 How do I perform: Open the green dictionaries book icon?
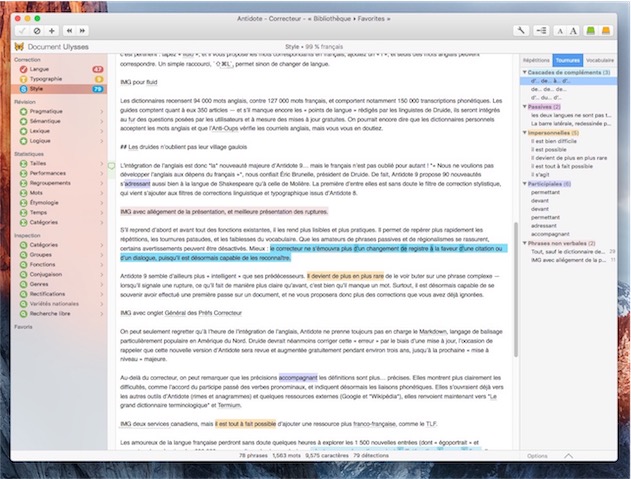[590, 31]
